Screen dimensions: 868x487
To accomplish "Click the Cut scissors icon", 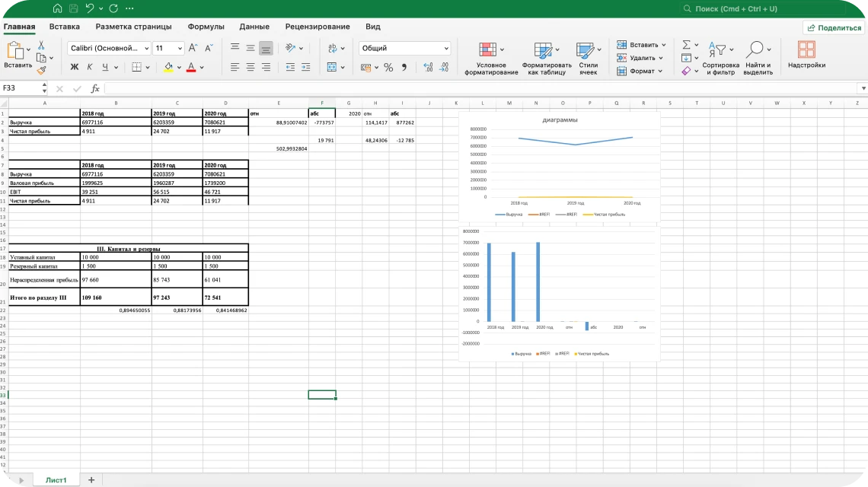I will [41, 46].
